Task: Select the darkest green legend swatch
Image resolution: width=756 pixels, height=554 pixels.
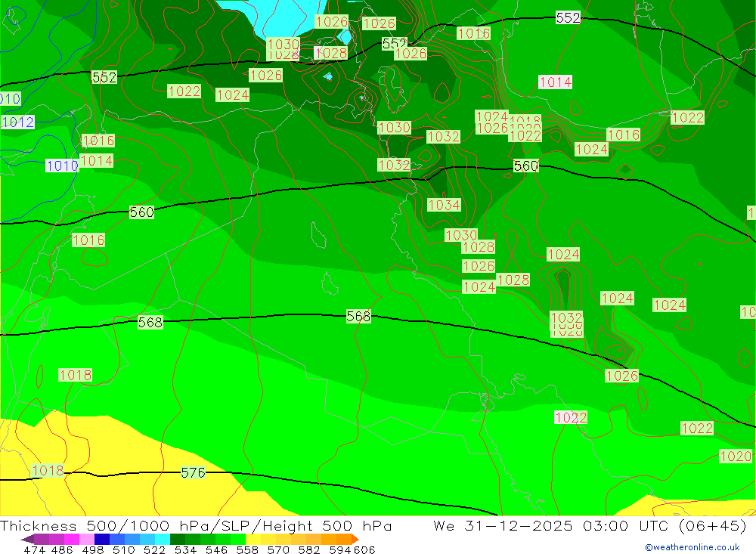Action: [178, 539]
